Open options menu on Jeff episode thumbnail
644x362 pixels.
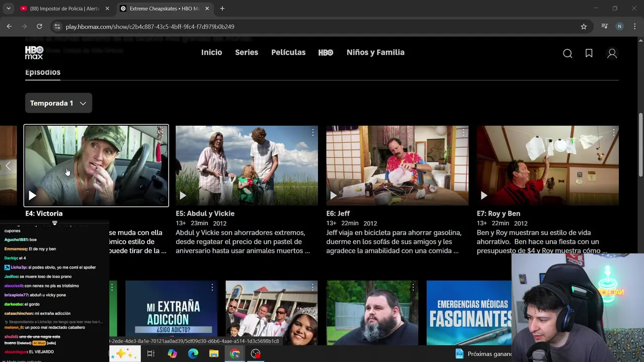[463, 132]
